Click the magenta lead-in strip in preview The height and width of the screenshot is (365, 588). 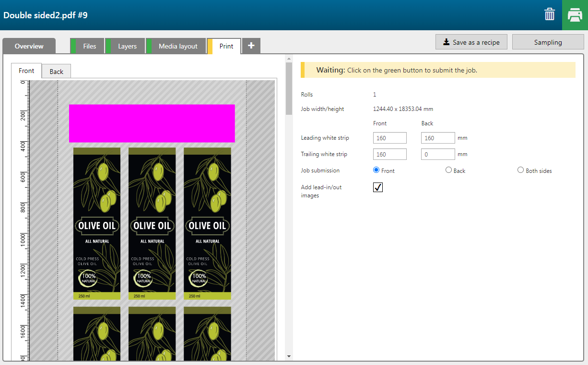(x=152, y=123)
